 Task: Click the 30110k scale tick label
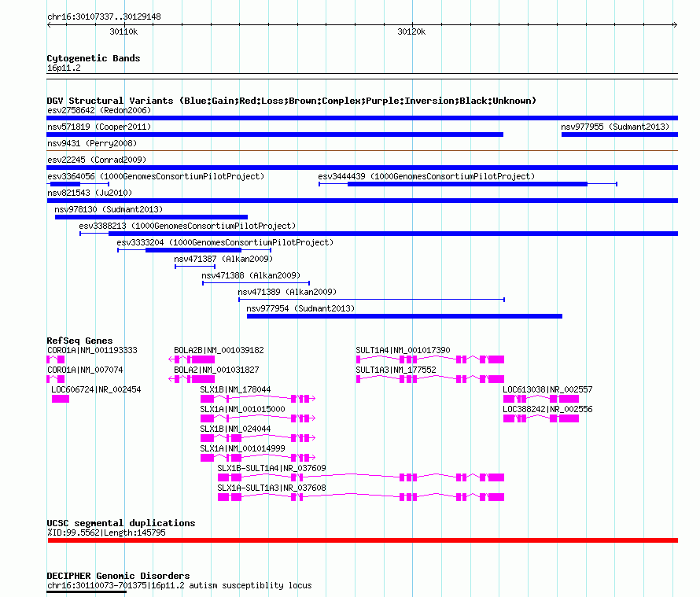[123, 31]
